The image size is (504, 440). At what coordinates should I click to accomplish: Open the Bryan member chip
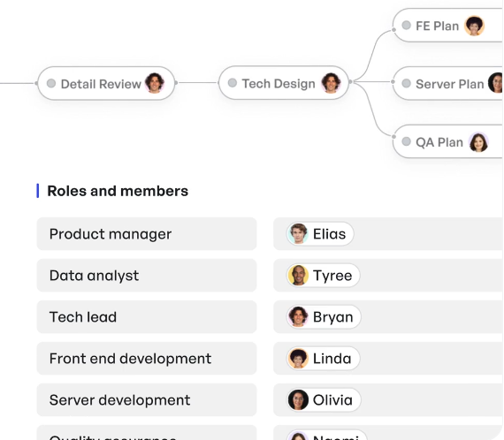324,317
